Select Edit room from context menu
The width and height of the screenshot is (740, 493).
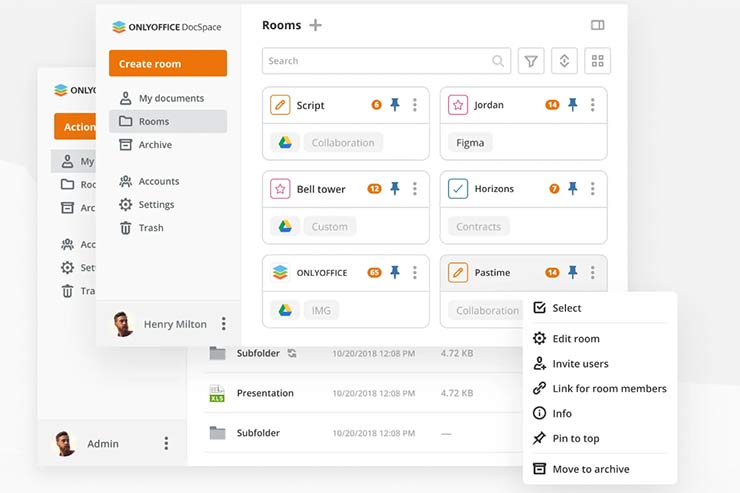point(575,338)
